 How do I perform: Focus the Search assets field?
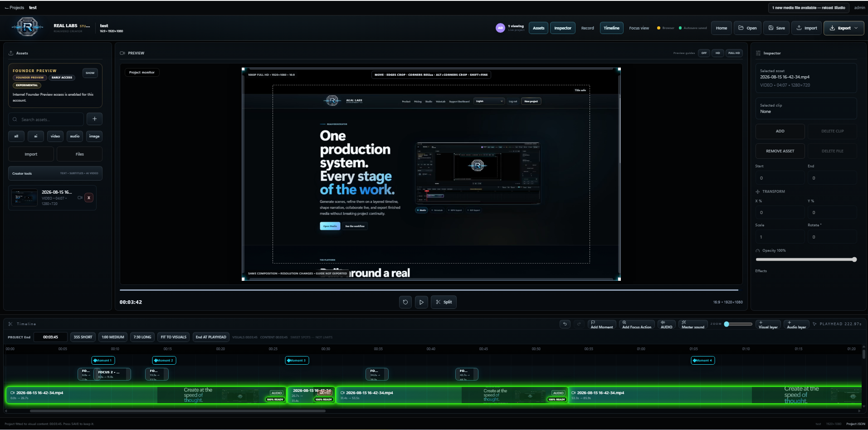coord(46,119)
